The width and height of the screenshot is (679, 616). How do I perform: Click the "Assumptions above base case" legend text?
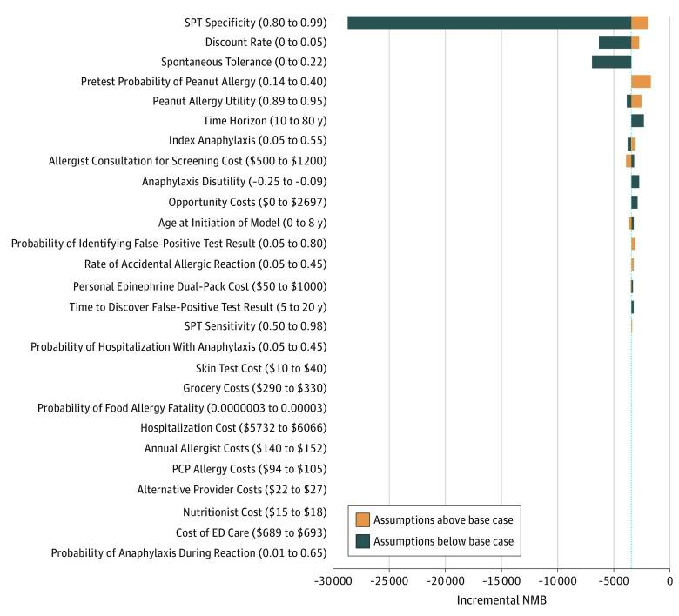(x=445, y=520)
